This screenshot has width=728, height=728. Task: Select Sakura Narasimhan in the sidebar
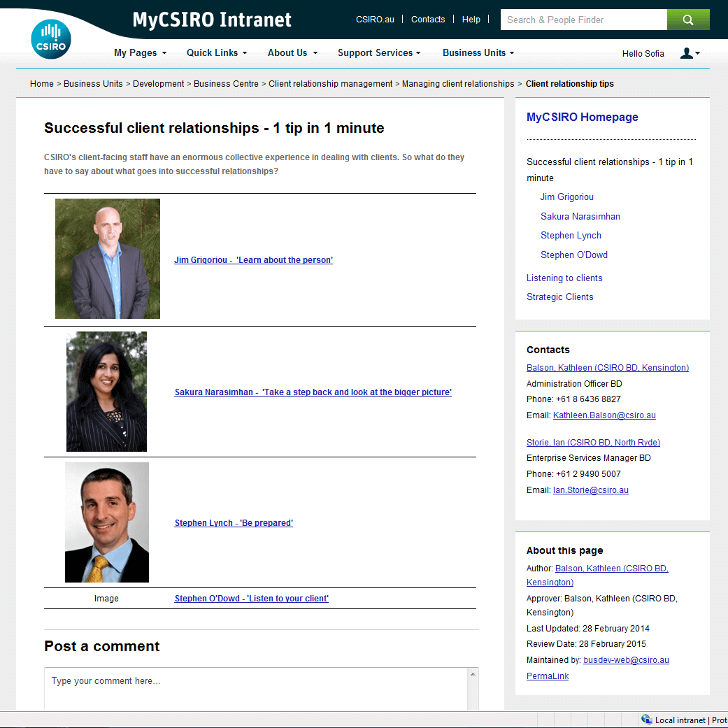point(580,216)
